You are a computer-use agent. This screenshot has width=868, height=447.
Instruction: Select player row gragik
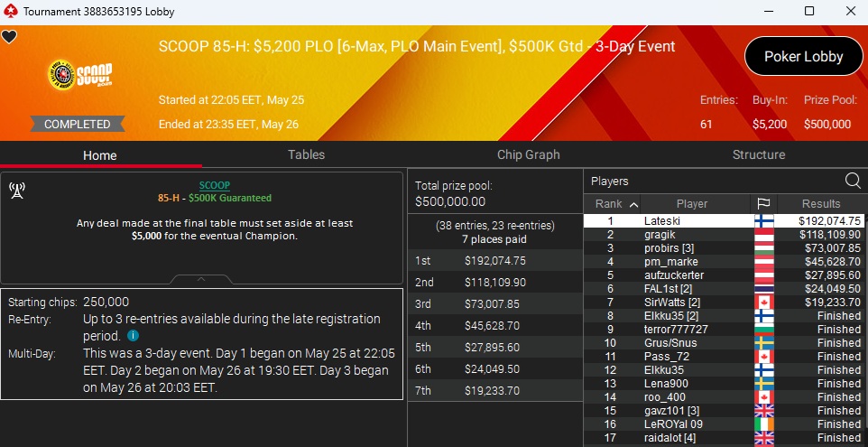click(x=725, y=234)
